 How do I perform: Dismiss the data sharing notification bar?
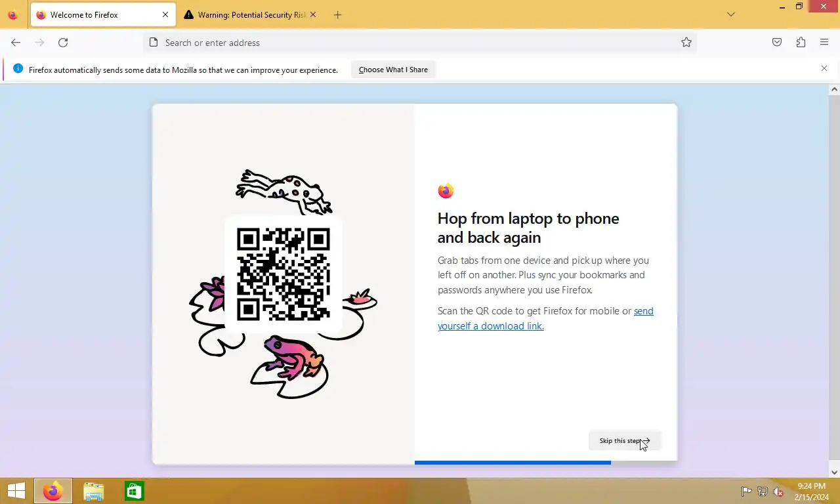click(824, 68)
